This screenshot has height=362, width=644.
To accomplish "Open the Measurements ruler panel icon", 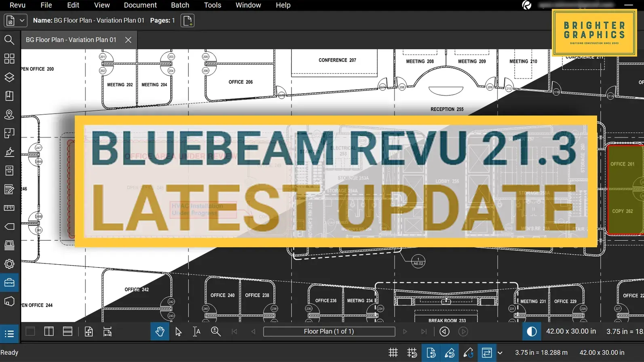I will tap(9, 208).
